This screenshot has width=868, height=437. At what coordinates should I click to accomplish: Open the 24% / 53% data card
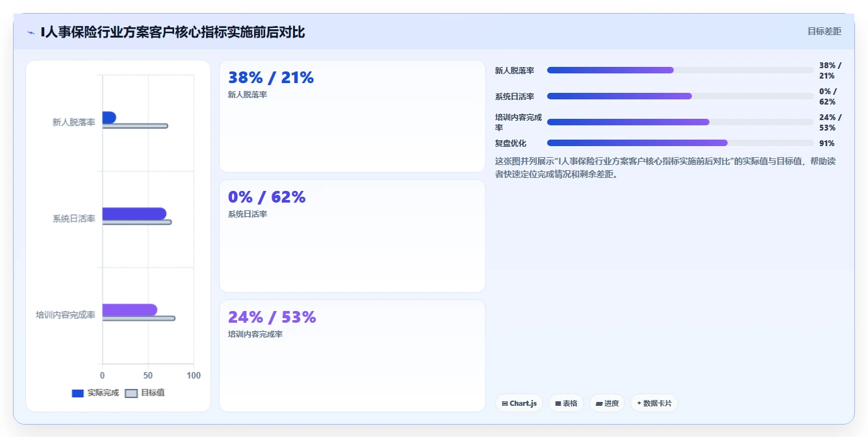352,356
